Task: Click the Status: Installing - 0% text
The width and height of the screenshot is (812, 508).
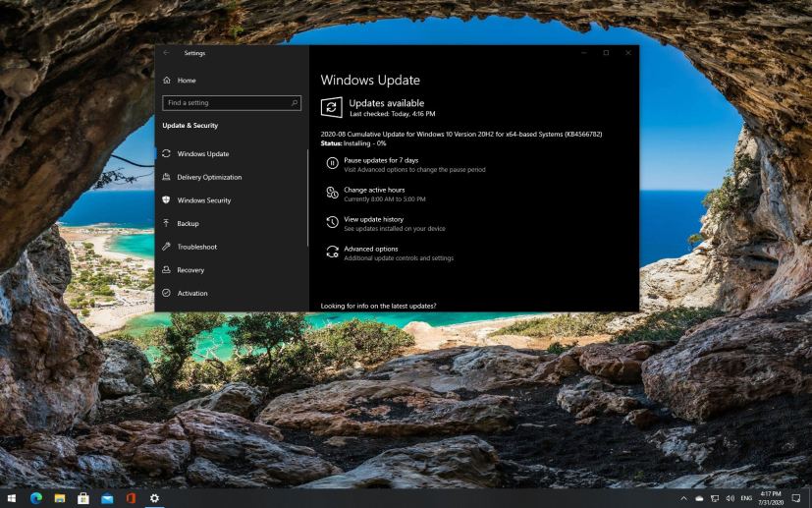Action: [x=353, y=143]
